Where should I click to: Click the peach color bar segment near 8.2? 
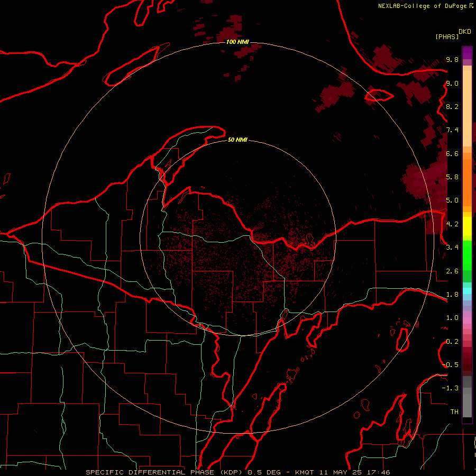(467, 108)
